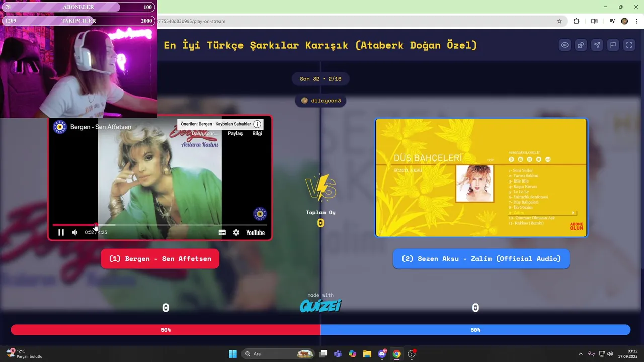The height and width of the screenshot is (362, 644).
Task: Click the Paylaş share button on video
Action: (x=235, y=133)
